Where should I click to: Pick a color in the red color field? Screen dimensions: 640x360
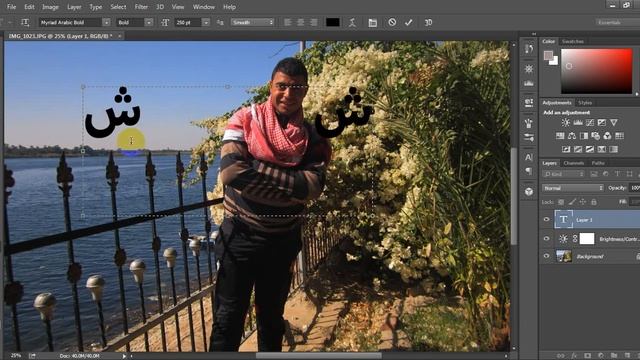pos(596,71)
